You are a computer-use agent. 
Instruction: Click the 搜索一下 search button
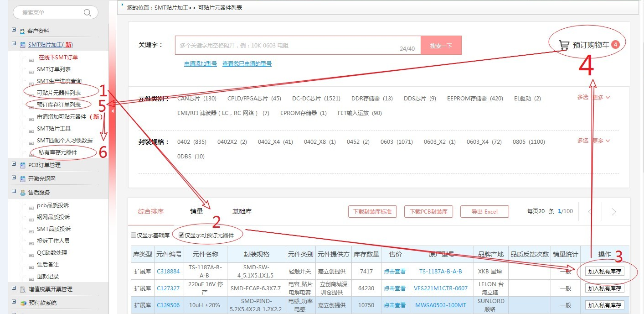[x=441, y=46]
